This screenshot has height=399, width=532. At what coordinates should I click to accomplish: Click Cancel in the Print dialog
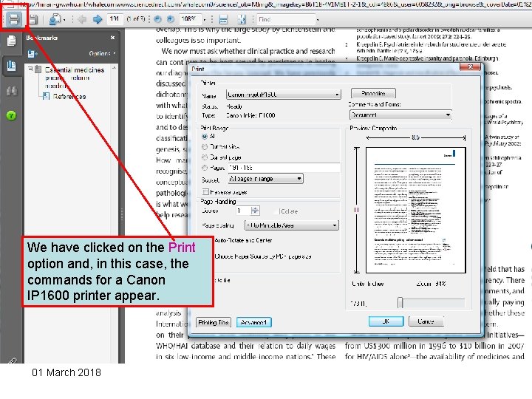(426, 321)
